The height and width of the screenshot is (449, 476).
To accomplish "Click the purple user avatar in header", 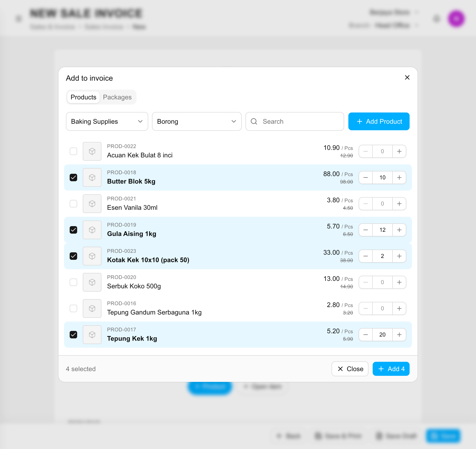I will (x=456, y=19).
